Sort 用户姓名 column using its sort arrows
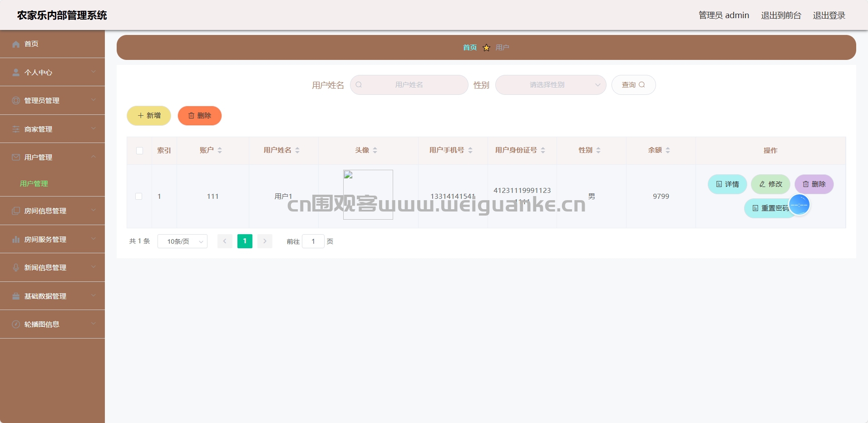 pyautogui.click(x=297, y=150)
